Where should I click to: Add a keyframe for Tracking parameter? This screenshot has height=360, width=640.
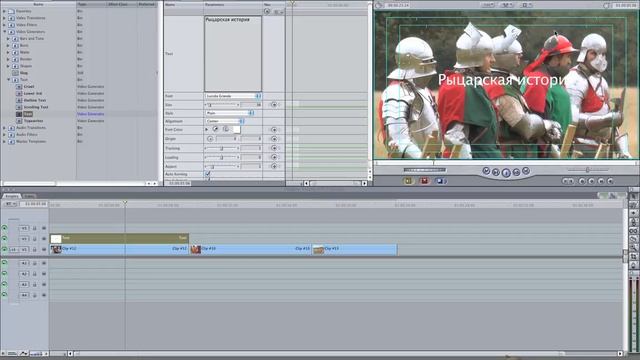click(274, 148)
